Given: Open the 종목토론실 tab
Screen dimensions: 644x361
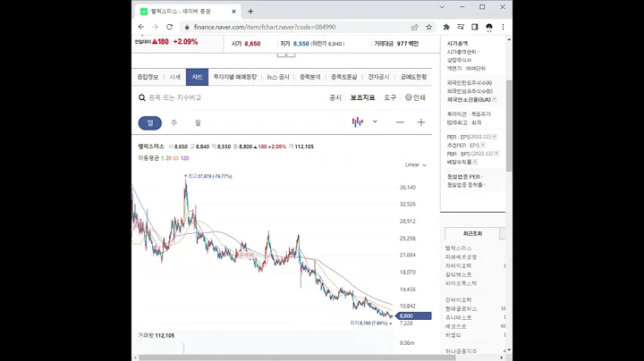Looking at the screenshot, I should click(344, 77).
